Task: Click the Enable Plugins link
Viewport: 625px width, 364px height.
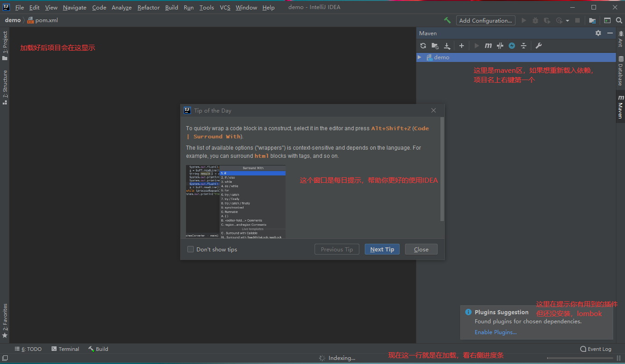Action: (496, 332)
